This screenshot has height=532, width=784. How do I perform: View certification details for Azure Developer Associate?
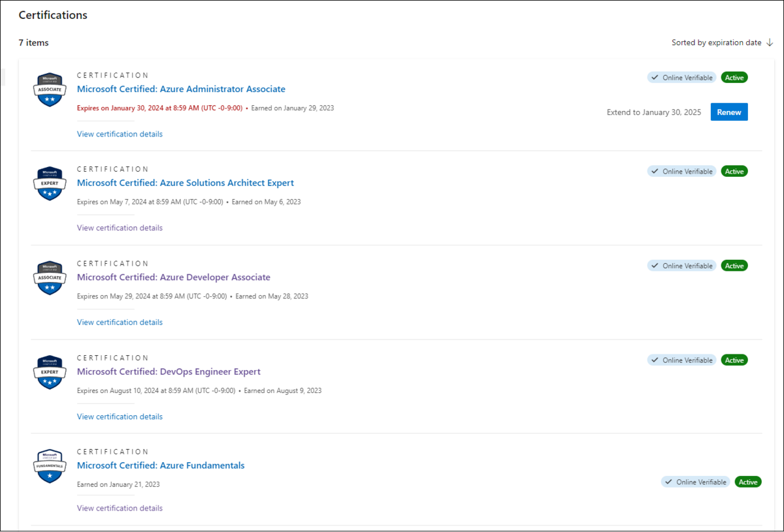pyautogui.click(x=120, y=322)
